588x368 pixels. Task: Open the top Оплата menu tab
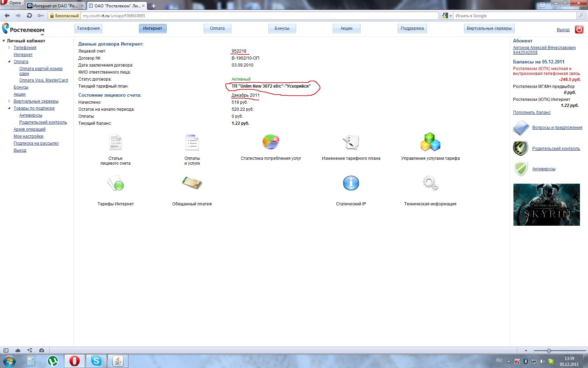click(217, 28)
